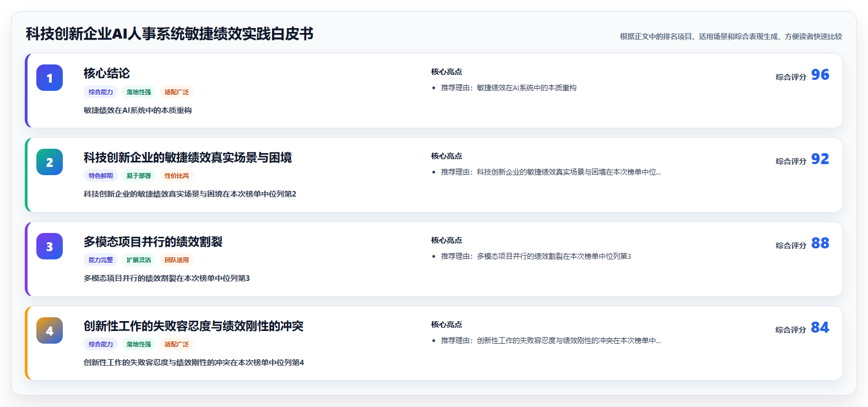Click the description ending 位列第4
Image resolution: width=868 pixels, height=407 pixels.
[x=194, y=362]
